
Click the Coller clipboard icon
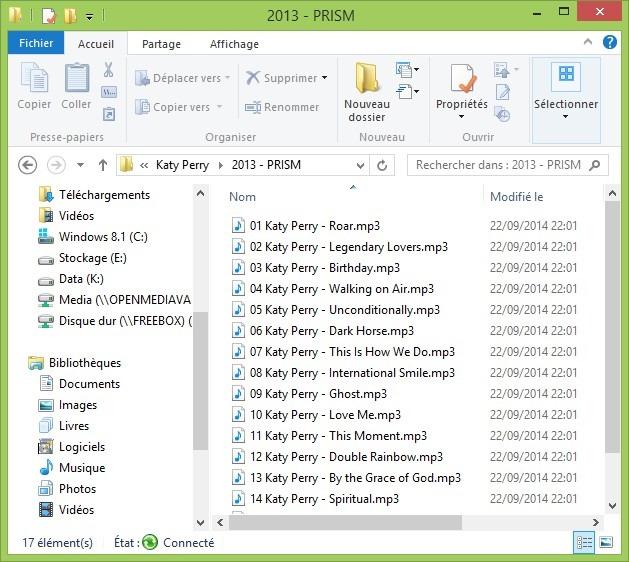coord(77,77)
